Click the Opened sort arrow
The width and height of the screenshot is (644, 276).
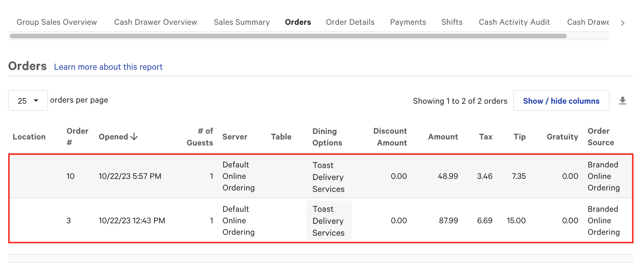(134, 137)
